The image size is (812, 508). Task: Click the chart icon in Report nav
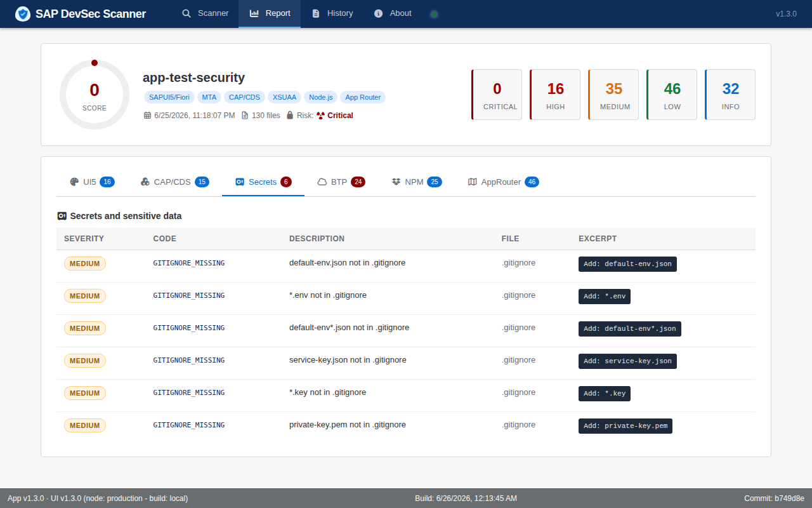[x=254, y=13]
